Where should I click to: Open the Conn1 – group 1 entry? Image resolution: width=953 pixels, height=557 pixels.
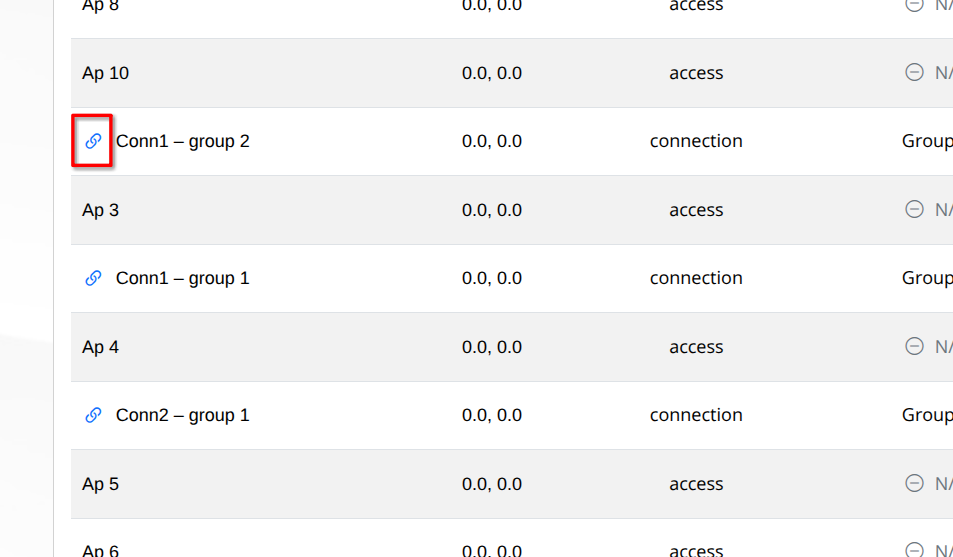[x=182, y=278]
